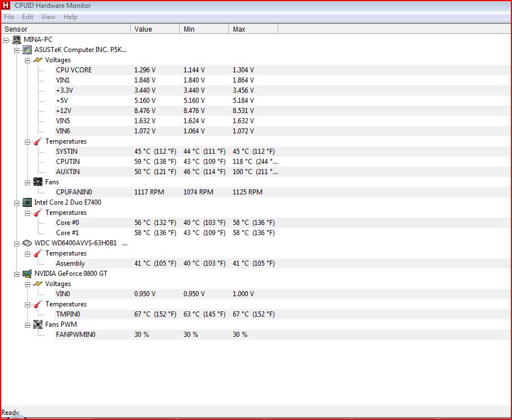Click the motherboard Fans icon
The height and width of the screenshot is (420, 512).
point(37,182)
